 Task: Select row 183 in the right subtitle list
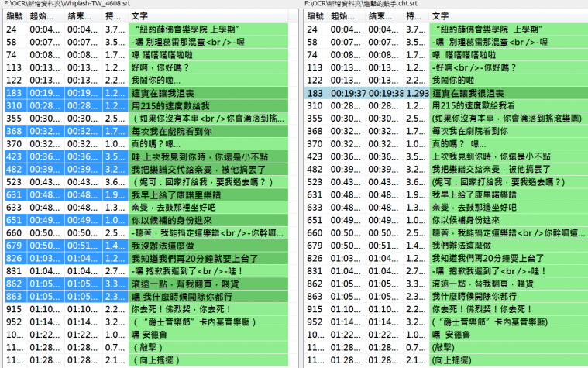[446, 93]
